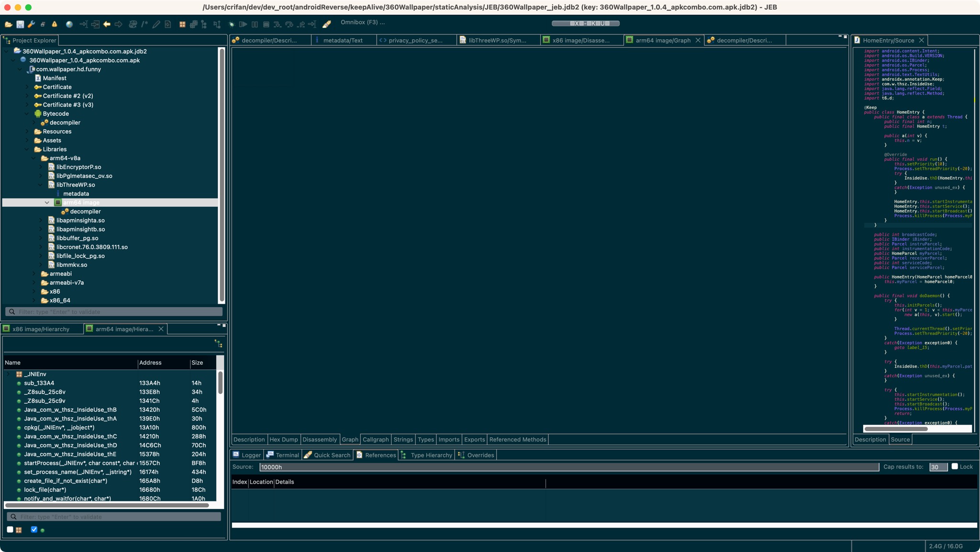Sort by the Address column header

tap(164, 363)
